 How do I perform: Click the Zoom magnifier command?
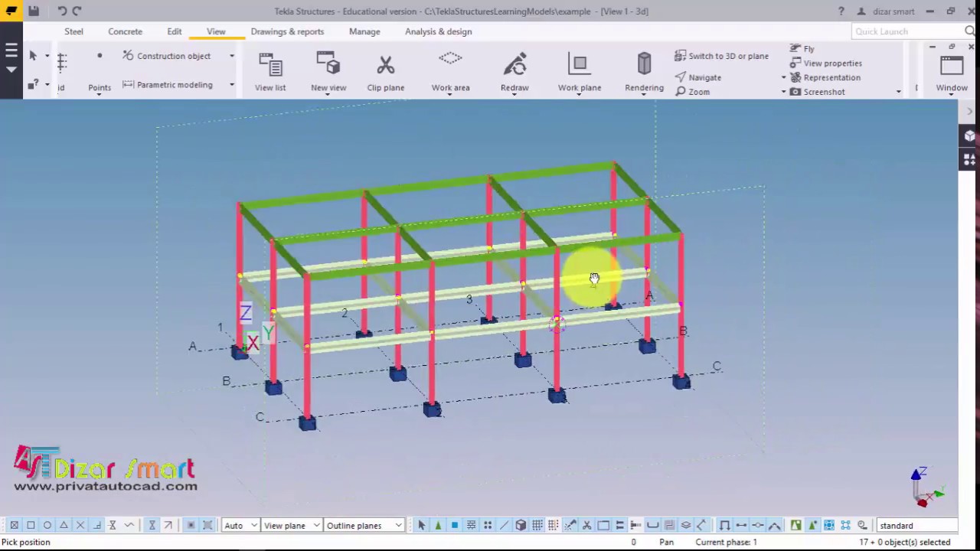click(x=693, y=92)
